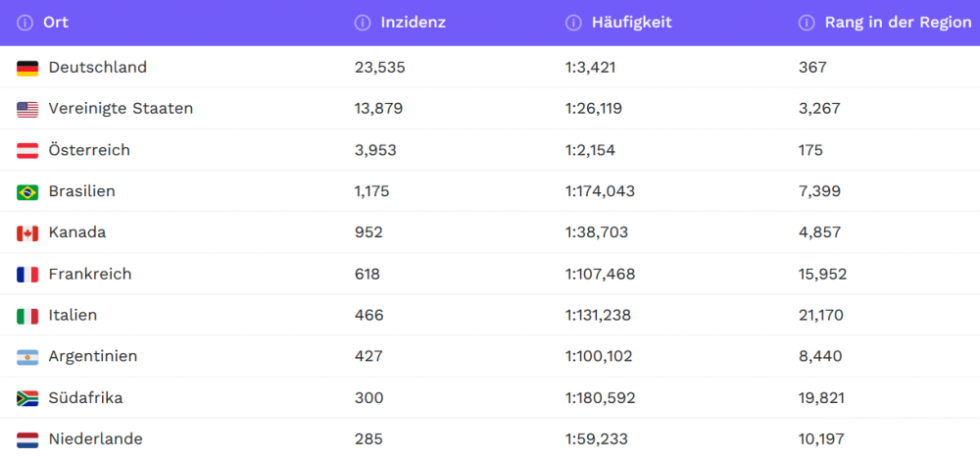Click the Canadian flag icon
This screenshot has width=980, height=461.
pyautogui.click(x=27, y=233)
